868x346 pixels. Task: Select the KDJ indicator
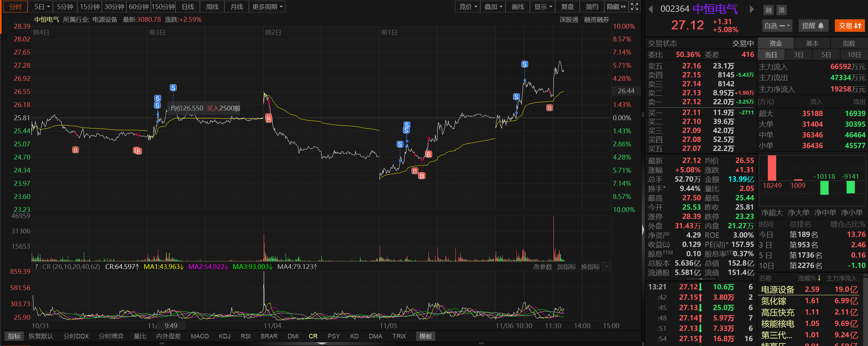(225, 336)
